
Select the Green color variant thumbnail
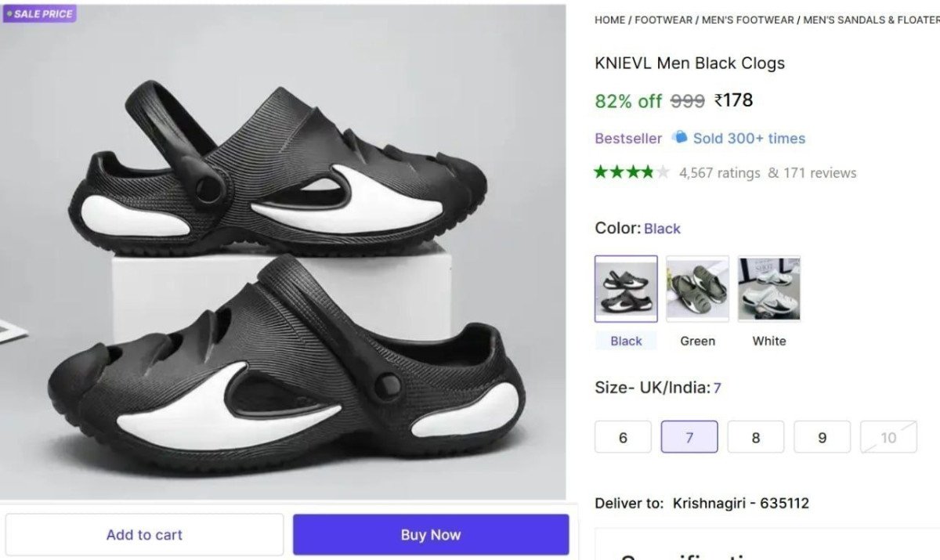pos(696,288)
